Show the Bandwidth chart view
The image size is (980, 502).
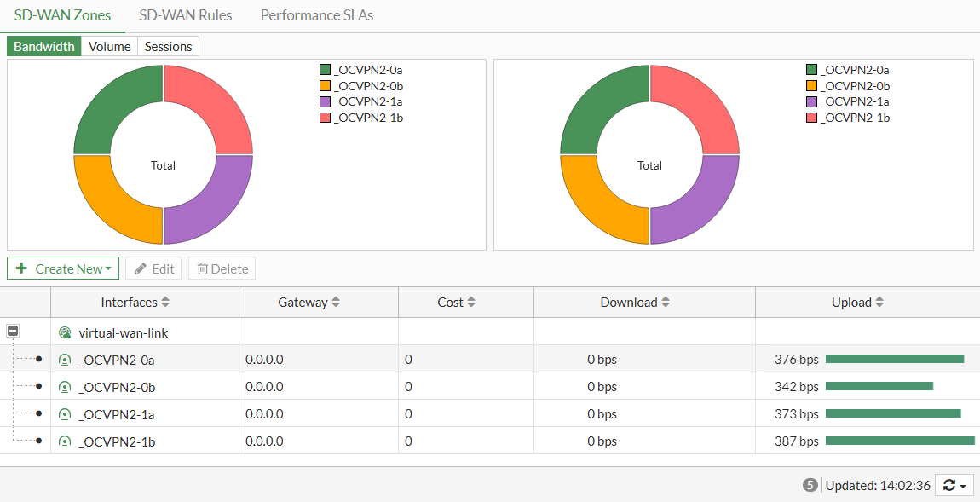(x=44, y=47)
